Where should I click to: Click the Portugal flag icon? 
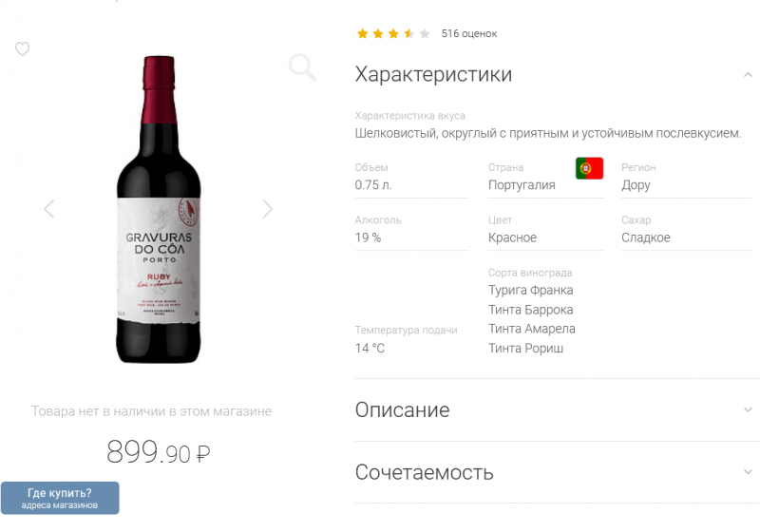coord(589,168)
